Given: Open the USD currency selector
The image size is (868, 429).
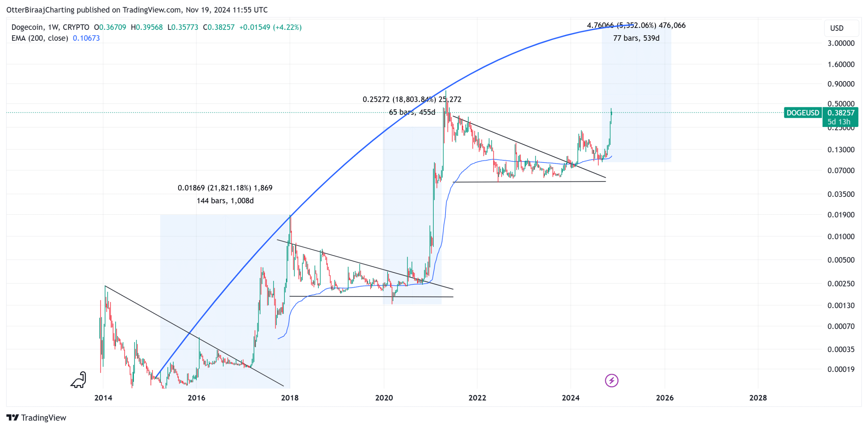Looking at the screenshot, I should pos(841,28).
